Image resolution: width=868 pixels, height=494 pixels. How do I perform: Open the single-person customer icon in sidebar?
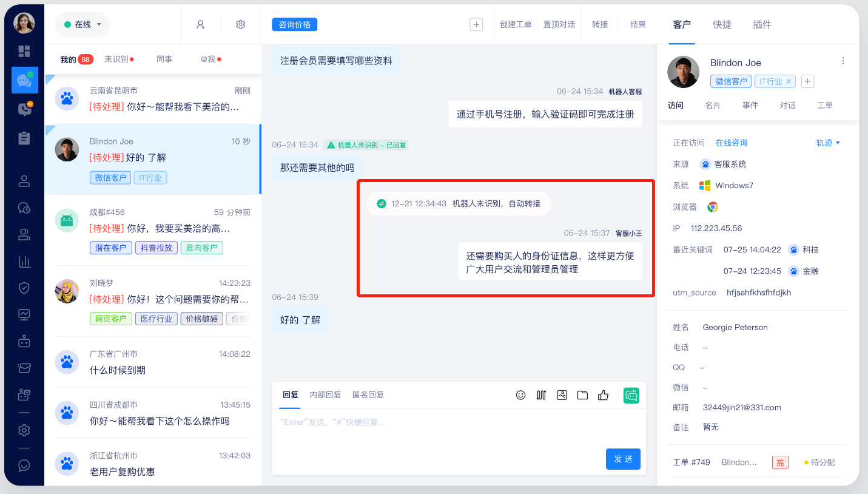(24, 181)
